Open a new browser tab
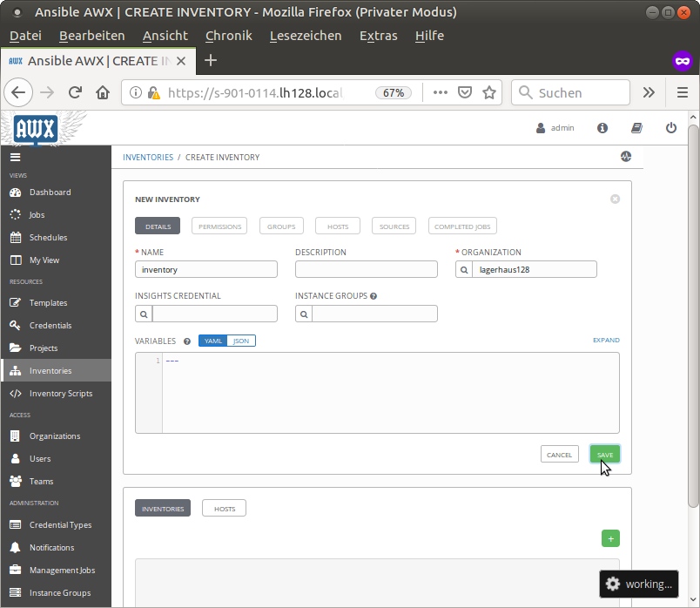 tap(211, 60)
